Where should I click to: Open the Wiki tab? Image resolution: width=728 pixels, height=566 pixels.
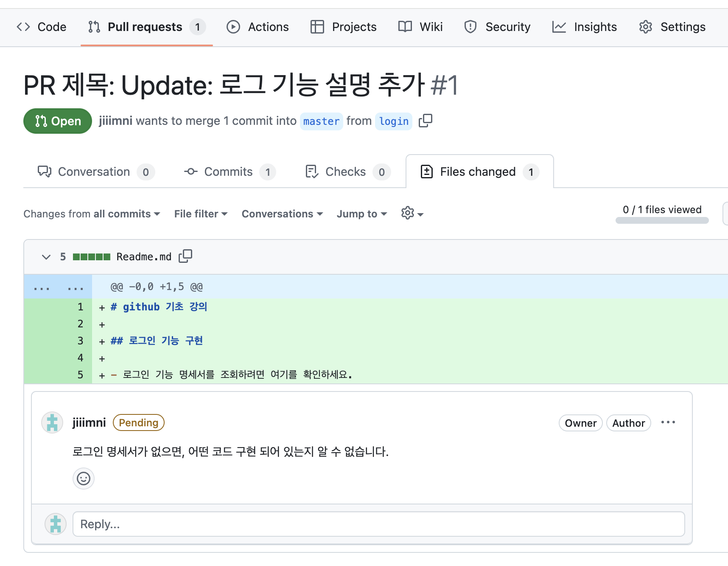[x=420, y=27]
